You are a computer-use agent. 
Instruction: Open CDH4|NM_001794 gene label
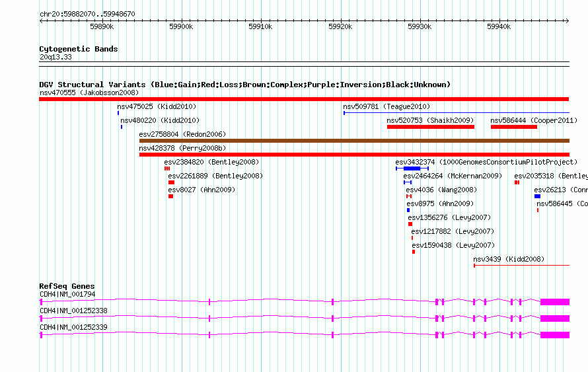[67, 295]
